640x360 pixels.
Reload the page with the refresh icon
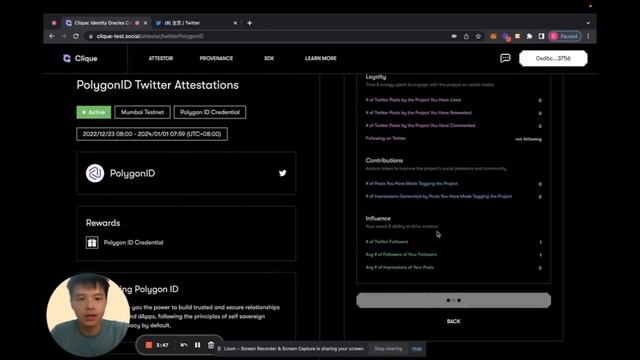(76, 36)
